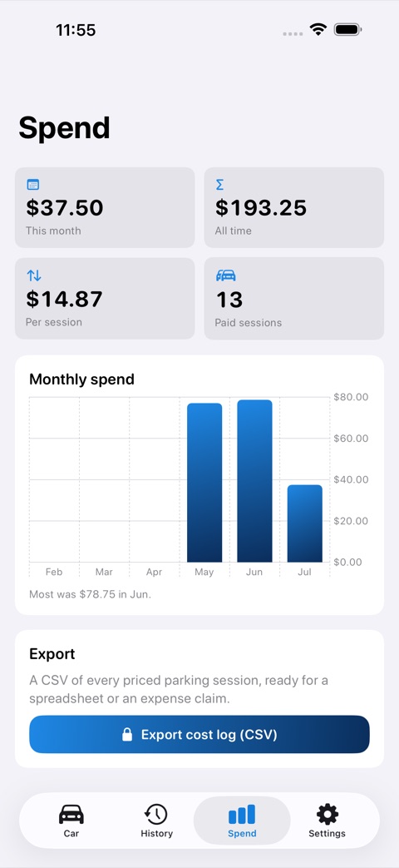Open the Settings gear tab
The image size is (399, 868).
tap(328, 821)
